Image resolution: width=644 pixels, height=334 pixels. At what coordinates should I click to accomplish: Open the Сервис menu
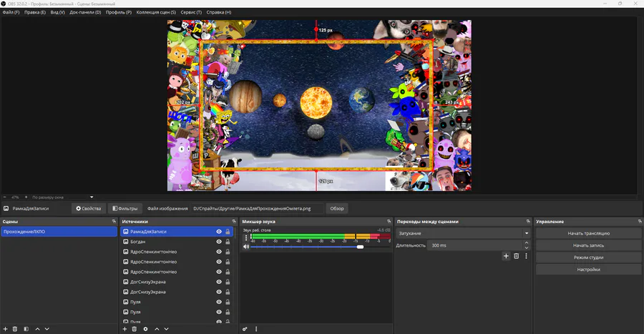(191, 12)
